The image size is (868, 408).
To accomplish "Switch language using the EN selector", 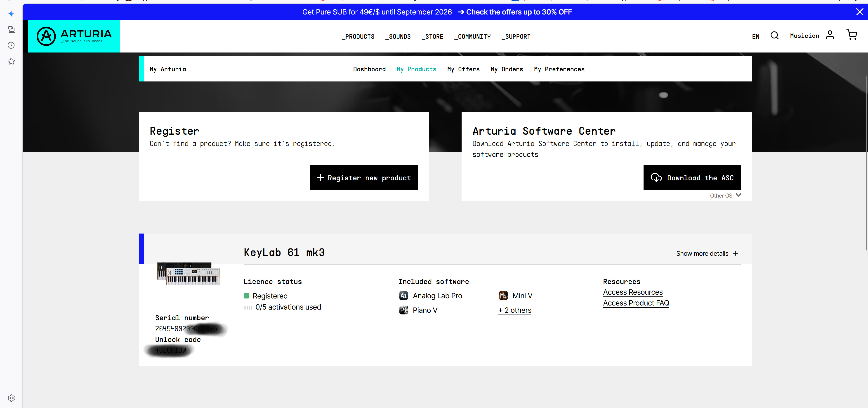I will click(x=755, y=36).
